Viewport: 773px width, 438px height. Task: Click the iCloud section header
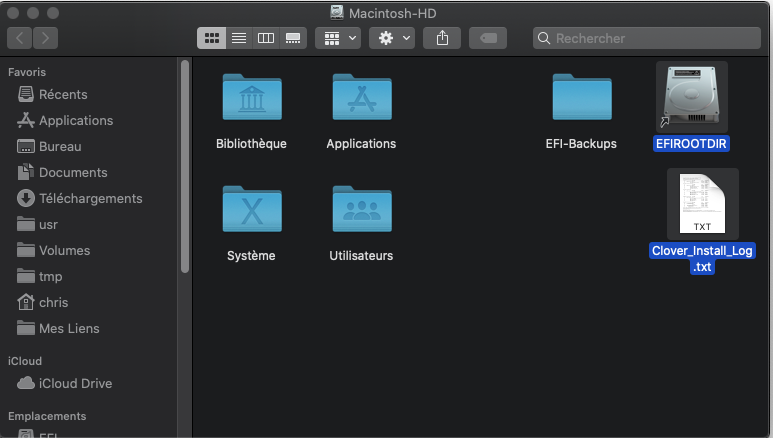point(25,361)
